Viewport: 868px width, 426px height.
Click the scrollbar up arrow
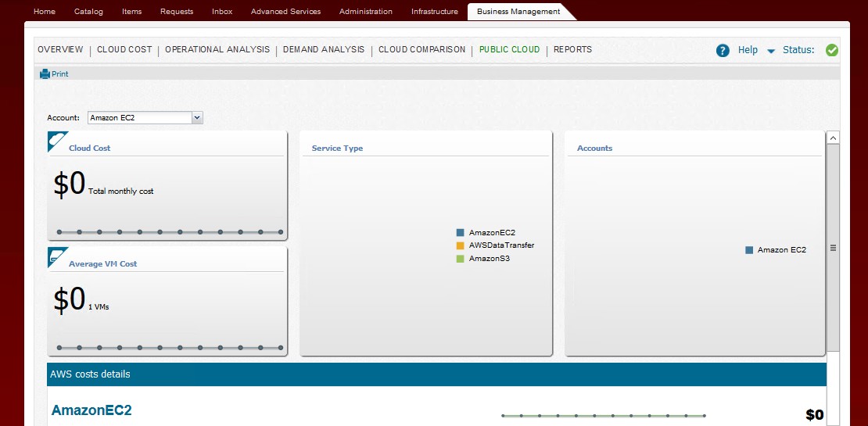(x=833, y=138)
